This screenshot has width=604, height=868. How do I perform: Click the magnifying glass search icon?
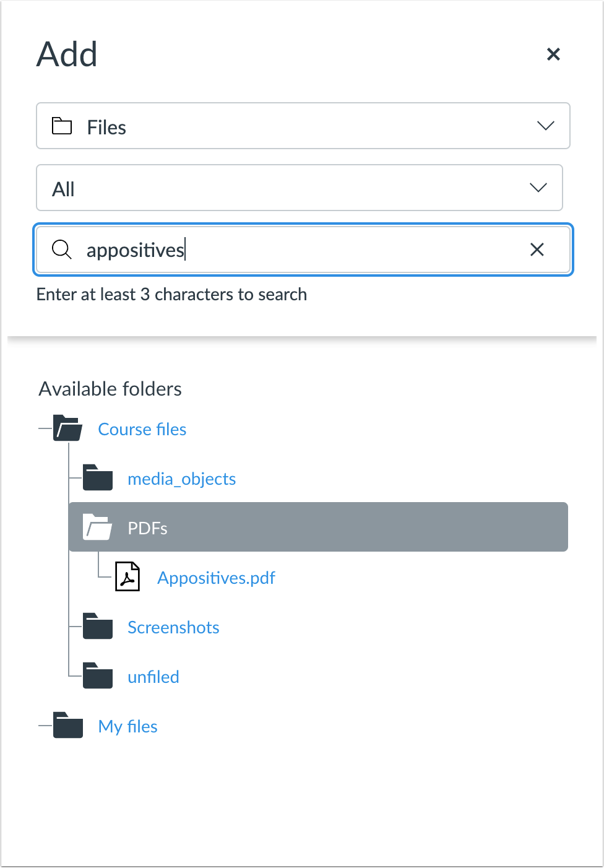[x=62, y=250]
